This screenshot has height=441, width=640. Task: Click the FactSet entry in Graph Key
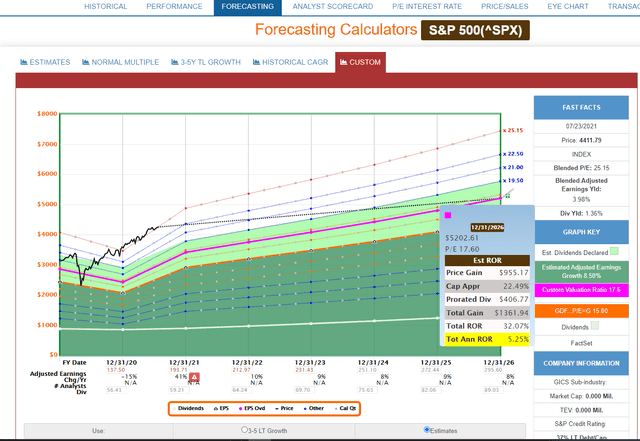click(x=581, y=343)
